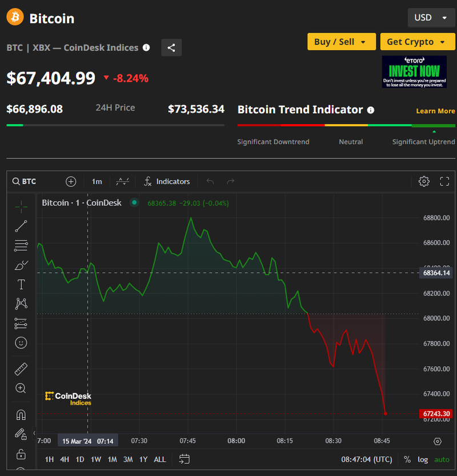Image resolution: width=457 pixels, height=476 pixels.
Task: Choose the brush drawing tool
Action: 21,265
